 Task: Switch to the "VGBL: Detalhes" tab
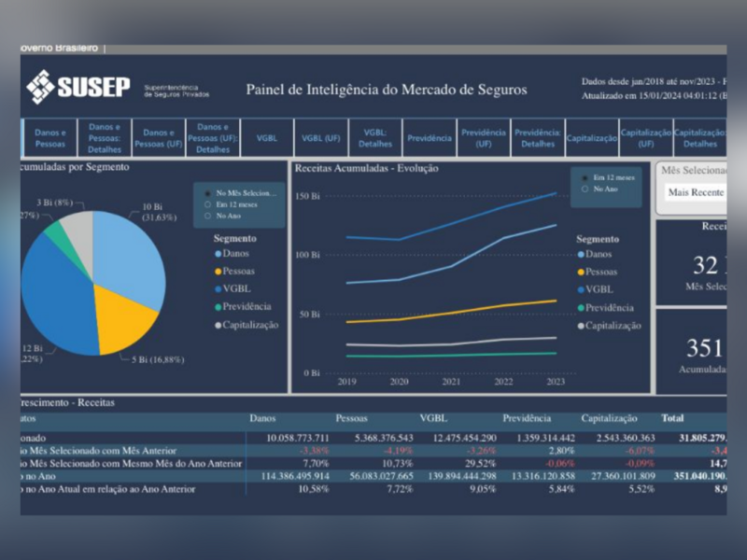pos(374,138)
